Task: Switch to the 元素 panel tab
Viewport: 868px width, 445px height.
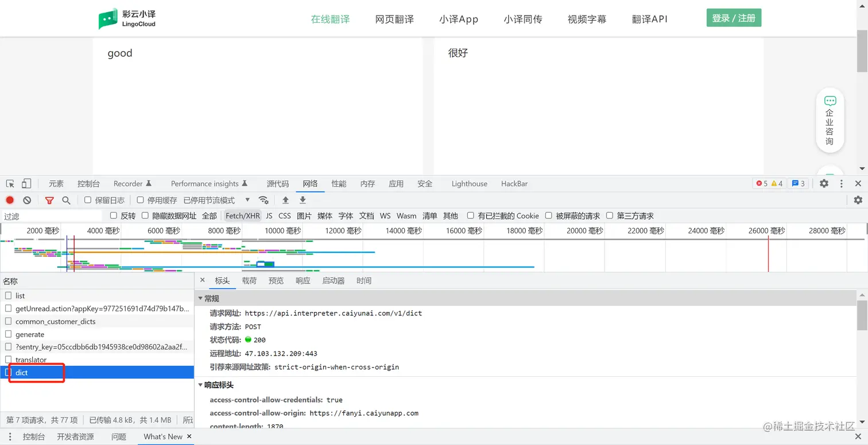Action: click(56, 184)
